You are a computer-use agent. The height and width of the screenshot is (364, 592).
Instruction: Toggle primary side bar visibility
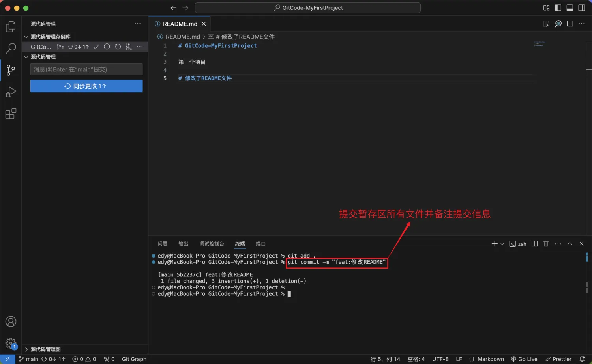click(558, 8)
